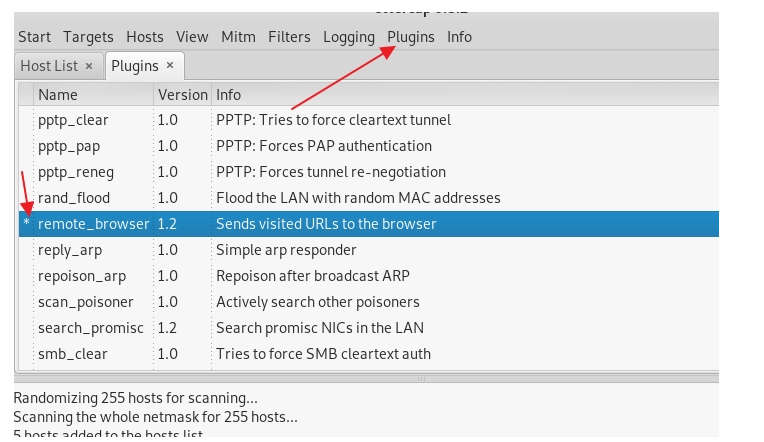Close the Plugins tab
This screenshot has width=764, height=442.
[x=170, y=66]
